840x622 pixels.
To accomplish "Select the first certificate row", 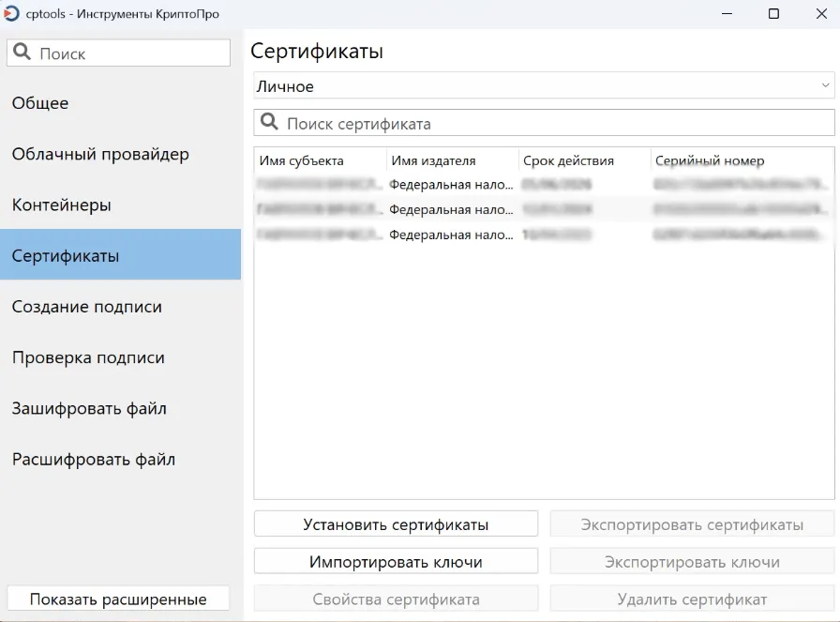I will (544, 185).
